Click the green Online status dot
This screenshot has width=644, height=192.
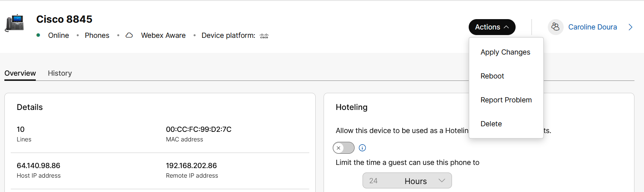(x=38, y=35)
